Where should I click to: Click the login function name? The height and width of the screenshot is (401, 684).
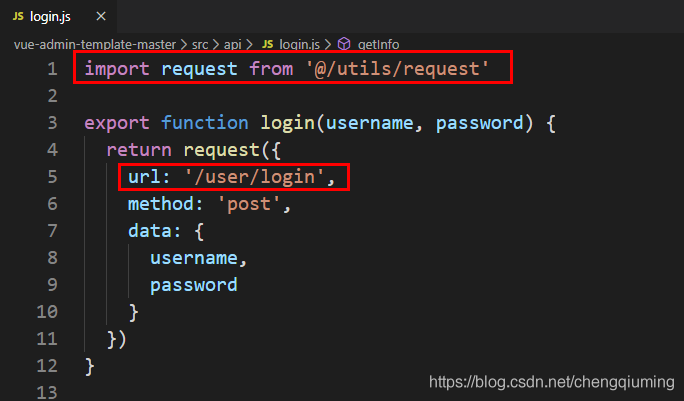[287, 123]
